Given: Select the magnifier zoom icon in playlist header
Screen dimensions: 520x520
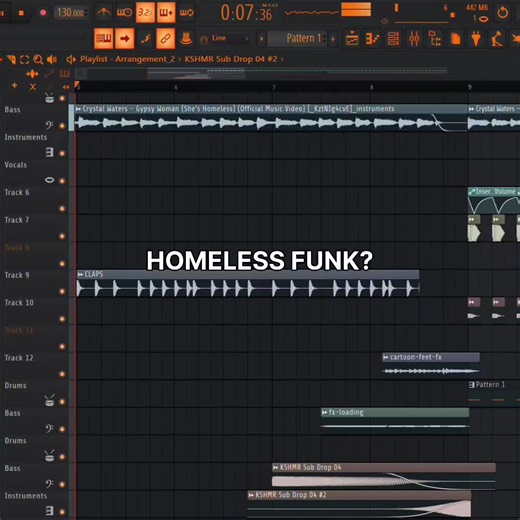Looking at the screenshot, I should point(38,60).
